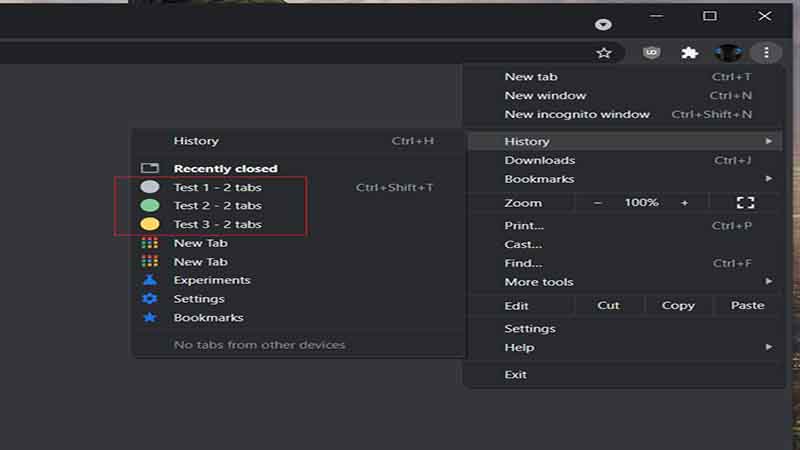This screenshot has height=450, width=800.
Task: Increase zoom with the plus button
Action: [x=685, y=203]
